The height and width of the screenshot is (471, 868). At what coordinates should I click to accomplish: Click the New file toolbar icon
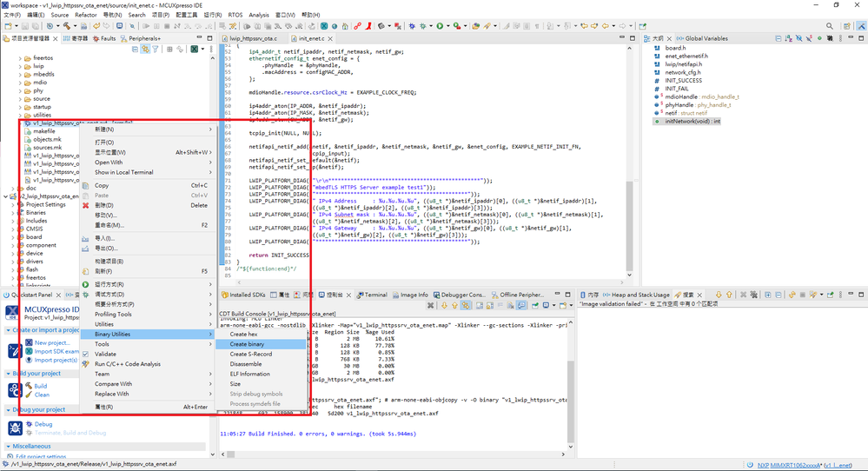pos(9,26)
